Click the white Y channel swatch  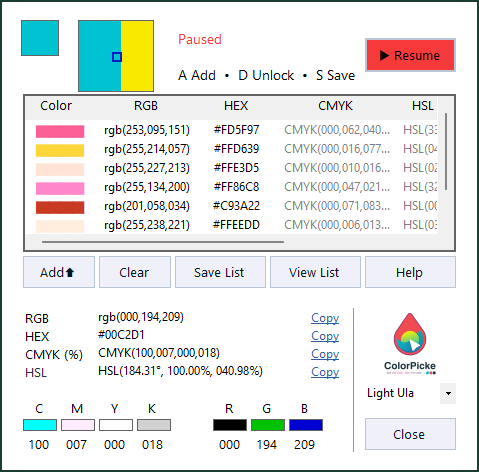[116, 425]
